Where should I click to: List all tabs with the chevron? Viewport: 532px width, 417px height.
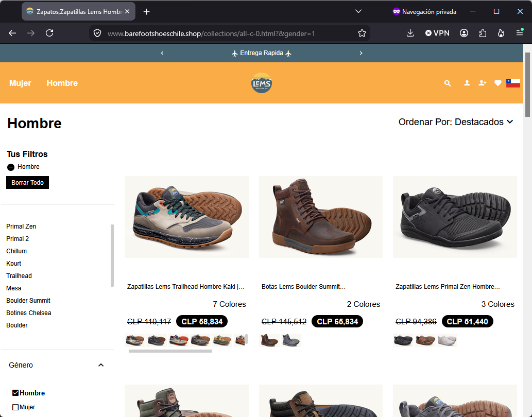pos(358,11)
